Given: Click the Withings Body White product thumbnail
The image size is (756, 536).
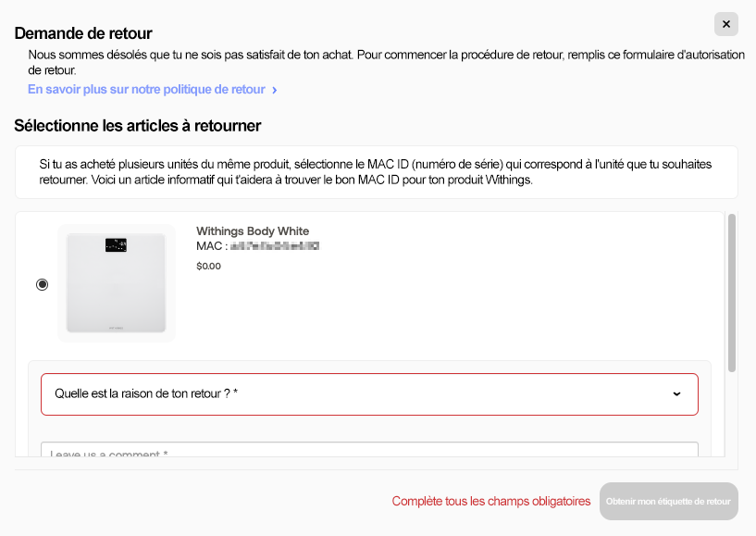Looking at the screenshot, I should [x=117, y=283].
